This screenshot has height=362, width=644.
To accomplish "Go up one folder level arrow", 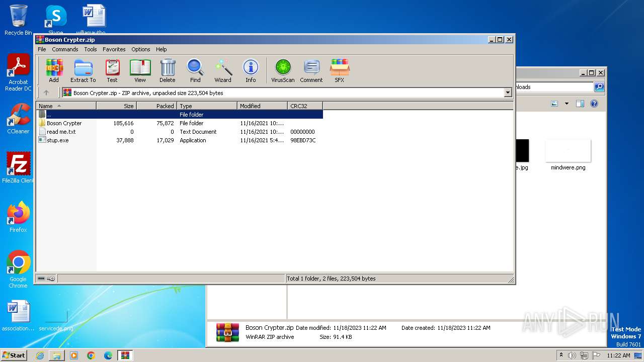I will pos(46,93).
